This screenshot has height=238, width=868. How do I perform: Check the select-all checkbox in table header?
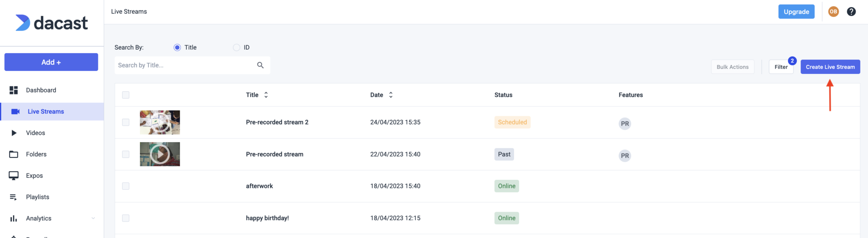[125, 95]
